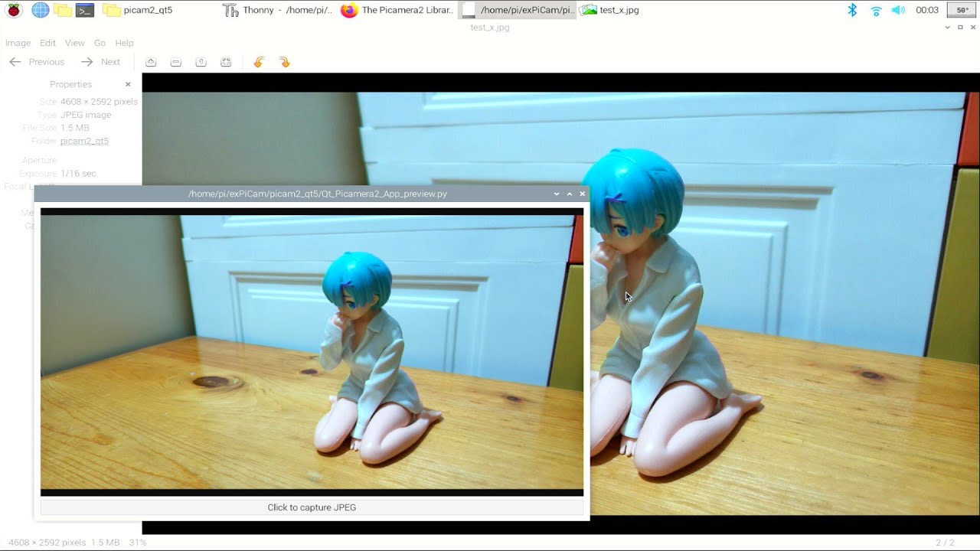Click the Normal Size toolbar icon
This screenshot has height=551, width=980.
coord(201,62)
